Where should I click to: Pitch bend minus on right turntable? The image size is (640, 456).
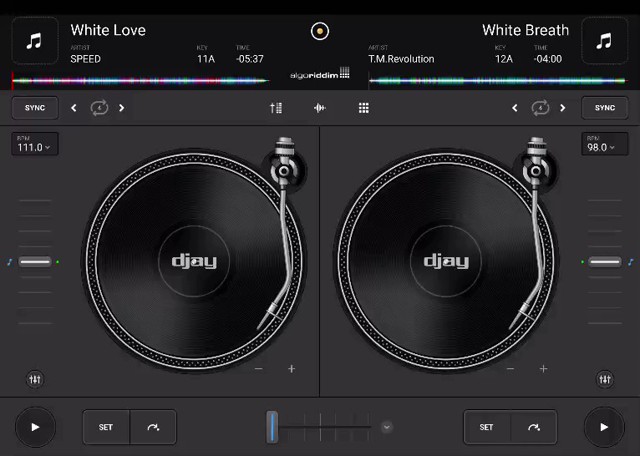click(x=510, y=369)
